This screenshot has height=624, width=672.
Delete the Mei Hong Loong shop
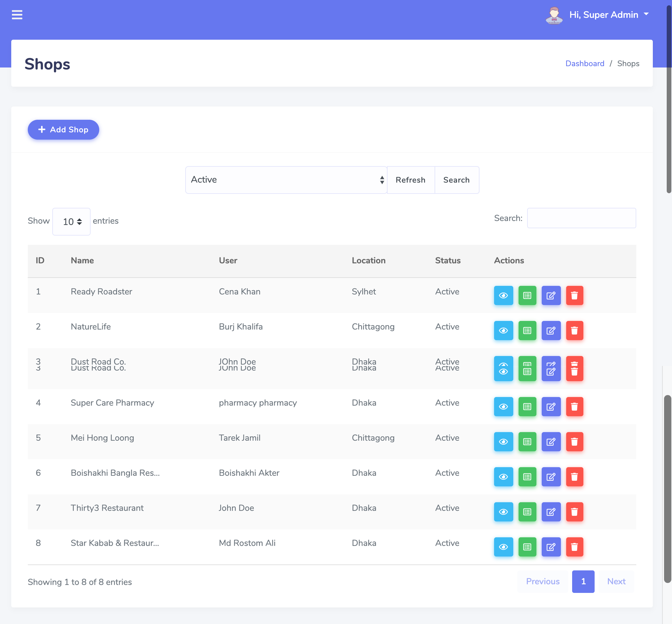pyautogui.click(x=574, y=442)
